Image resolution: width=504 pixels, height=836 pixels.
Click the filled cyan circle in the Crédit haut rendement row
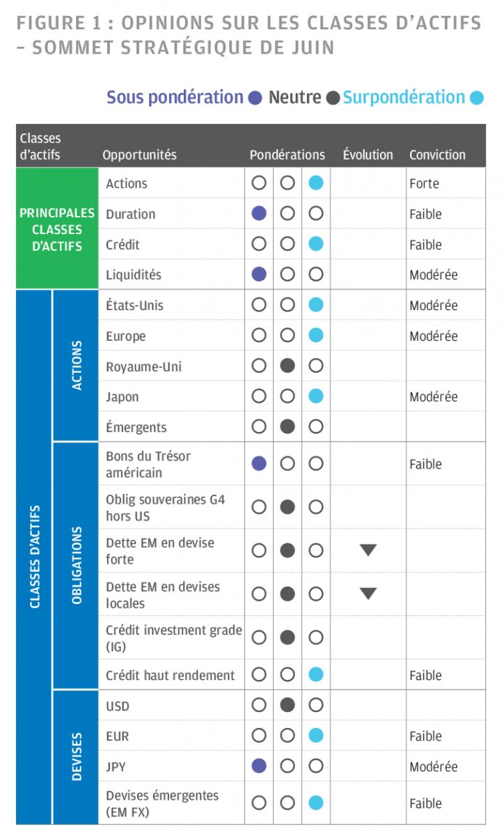coord(316,674)
